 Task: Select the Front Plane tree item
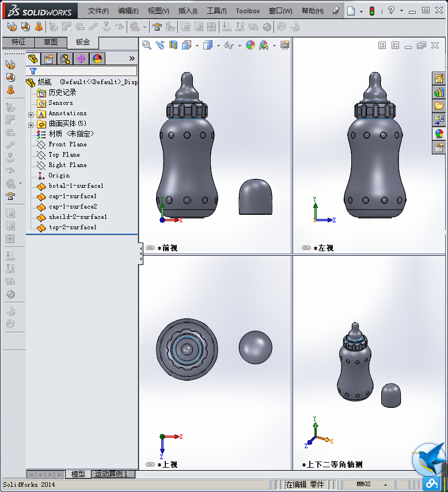pyautogui.click(x=68, y=145)
